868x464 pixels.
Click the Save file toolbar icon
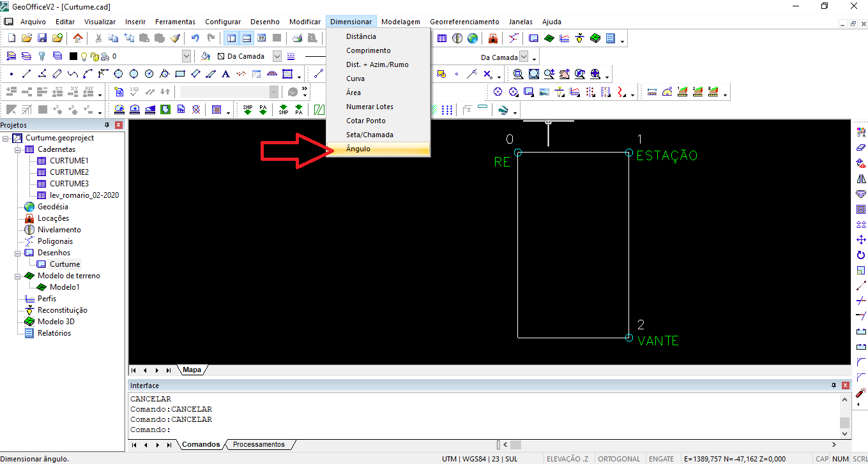coord(42,38)
